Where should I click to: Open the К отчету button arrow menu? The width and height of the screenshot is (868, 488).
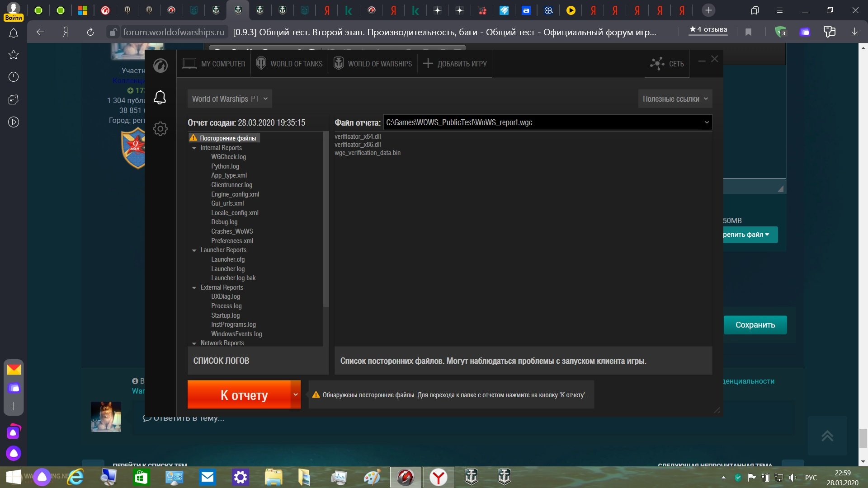coord(296,394)
